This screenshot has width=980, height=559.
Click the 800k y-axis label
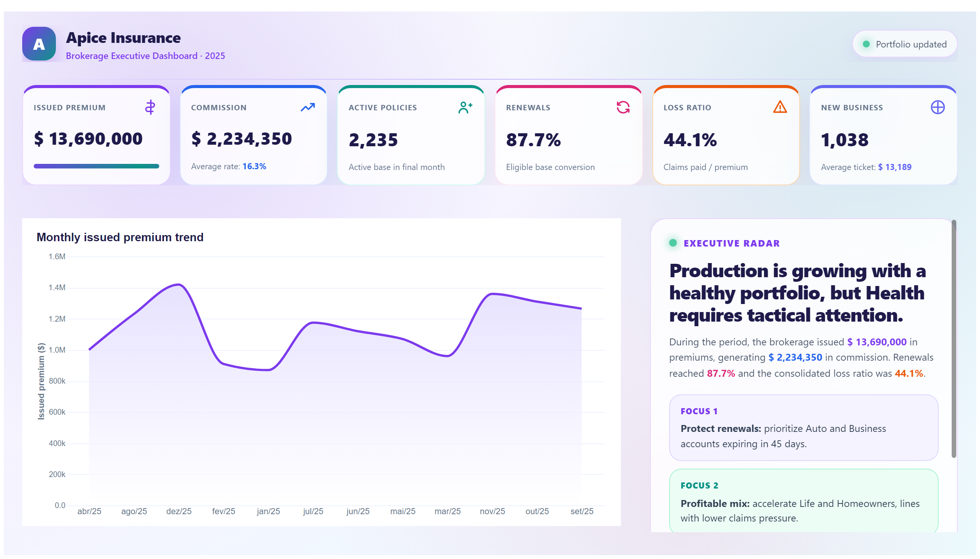pyautogui.click(x=57, y=381)
